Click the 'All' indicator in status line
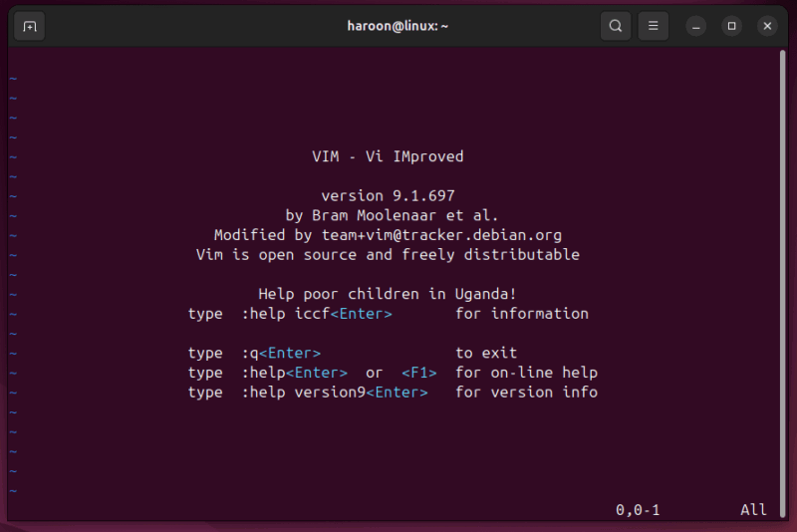Screen dimensions: 797x532 753,510
